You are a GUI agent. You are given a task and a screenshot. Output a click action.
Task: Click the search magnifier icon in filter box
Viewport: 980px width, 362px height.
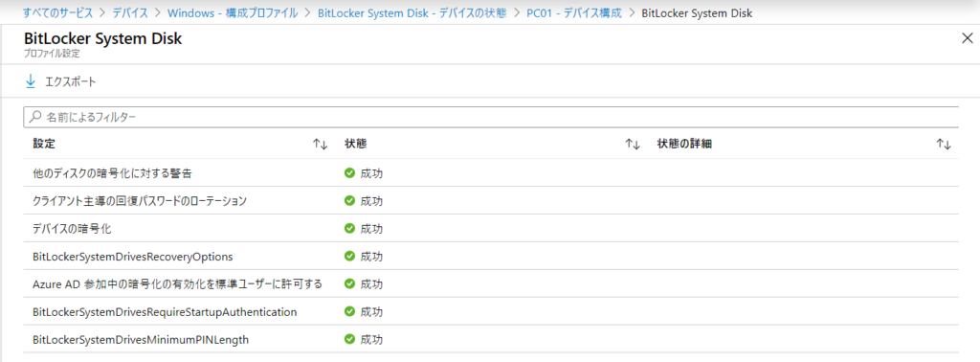(35, 117)
